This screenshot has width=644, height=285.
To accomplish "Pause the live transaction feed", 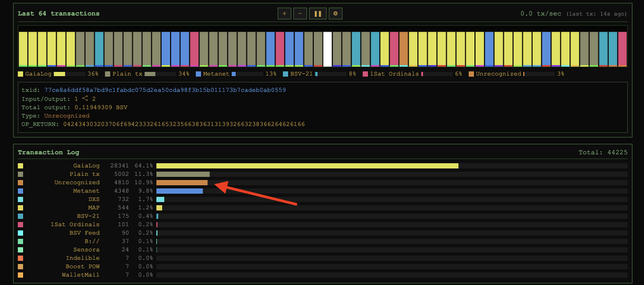I will tap(318, 13).
